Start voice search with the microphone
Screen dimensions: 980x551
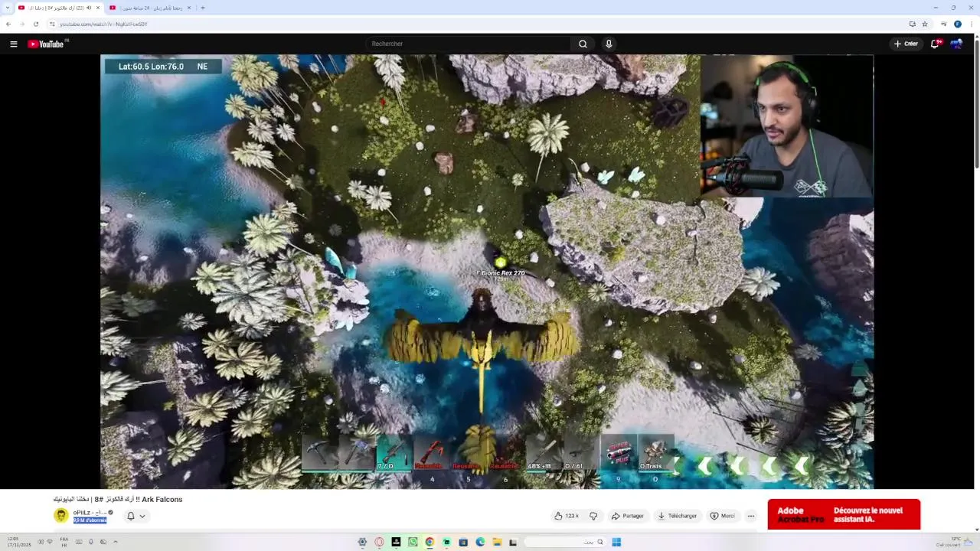tap(609, 44)
